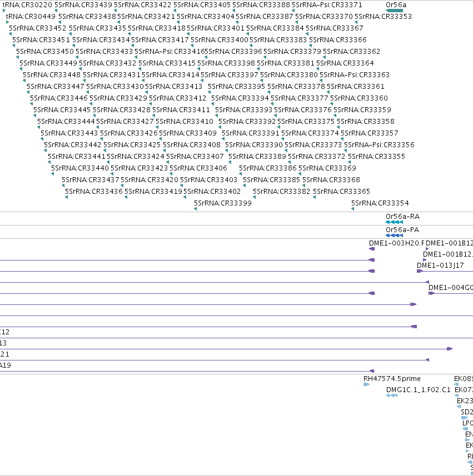Screen dimensions: 473x476
Task: Open the Or56a-PA label
Action: point(402,230)
